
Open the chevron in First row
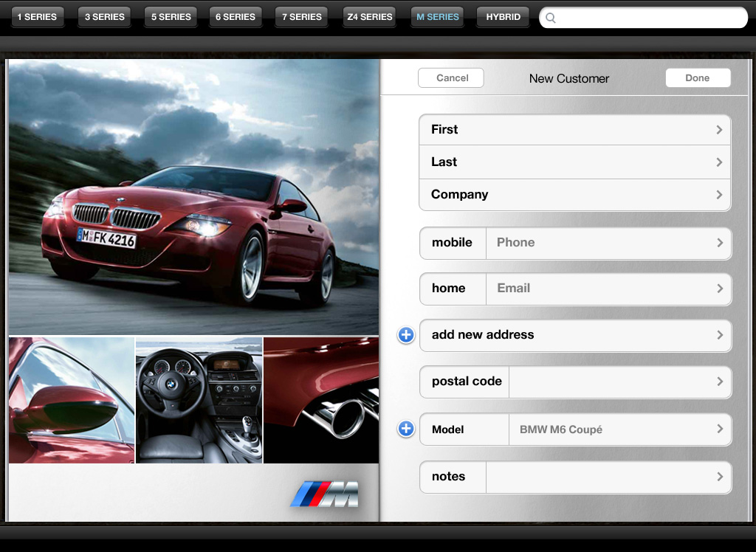[719, 130]
